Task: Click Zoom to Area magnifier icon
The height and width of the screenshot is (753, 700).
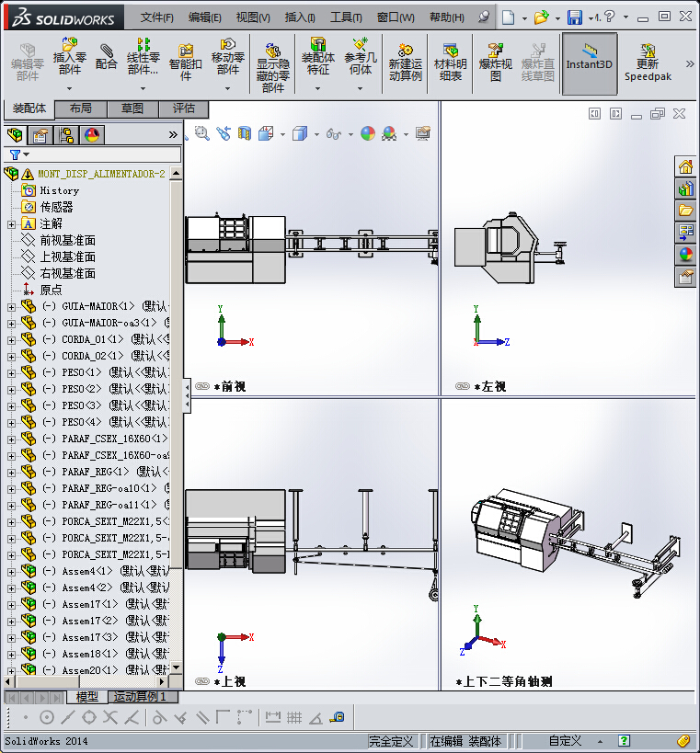Action: (x=202, y=133)
